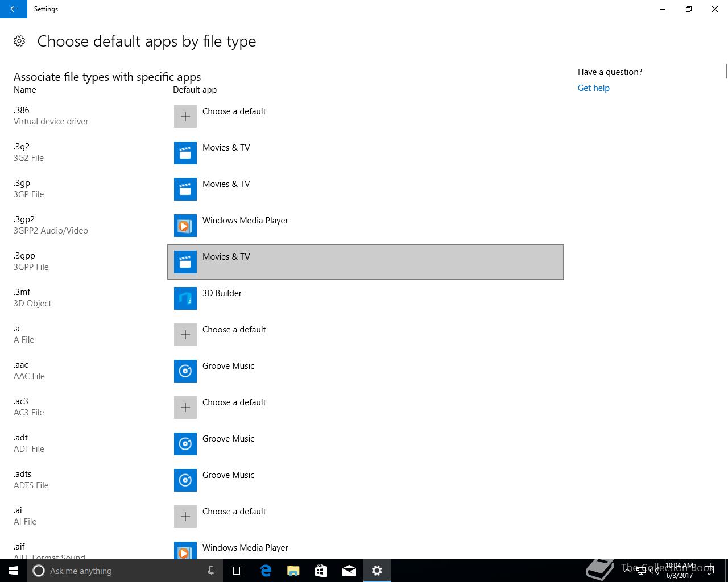
Task: Click Groove Music label for .adt
Action: (228, 439)
